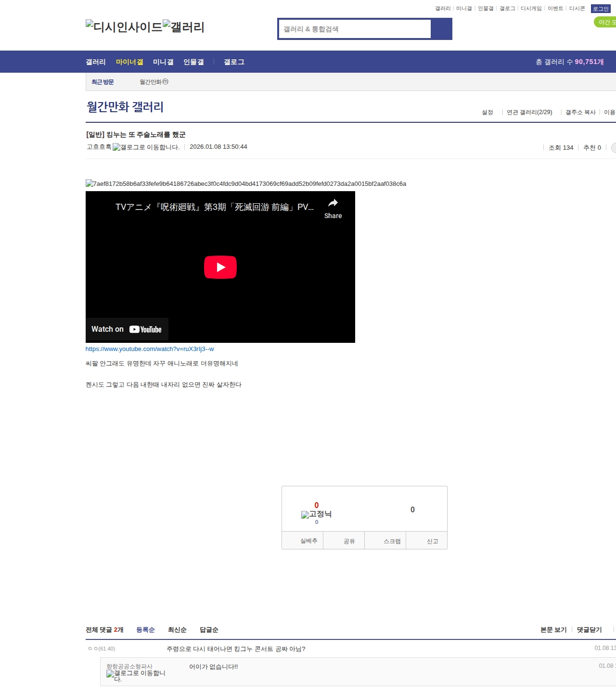The height and width of the screenshot is (690, 616).
Task: Click the 디시인사이드 logo image
Action: [124, 27]
